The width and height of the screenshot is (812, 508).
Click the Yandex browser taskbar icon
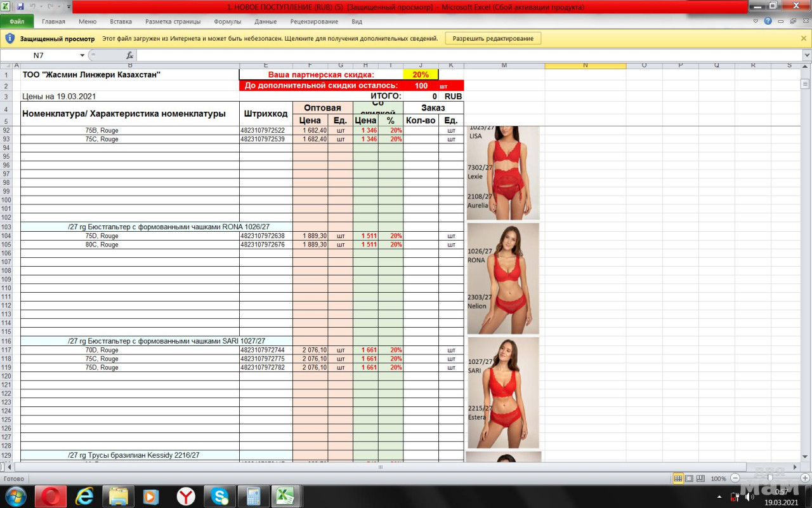(186, 496)
